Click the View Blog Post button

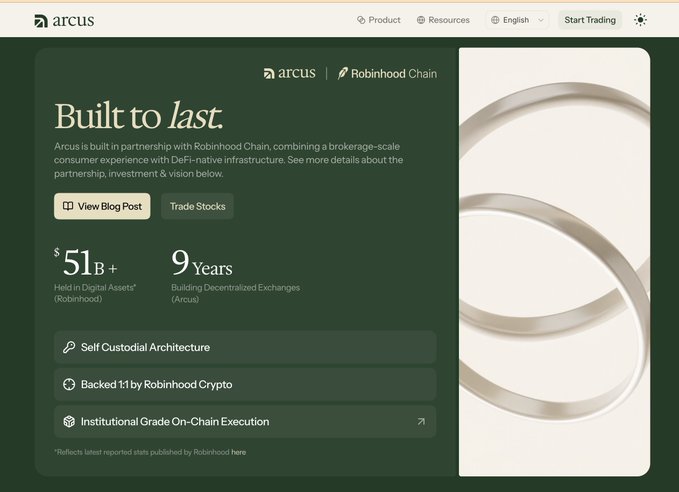click(x=102, y=206)
